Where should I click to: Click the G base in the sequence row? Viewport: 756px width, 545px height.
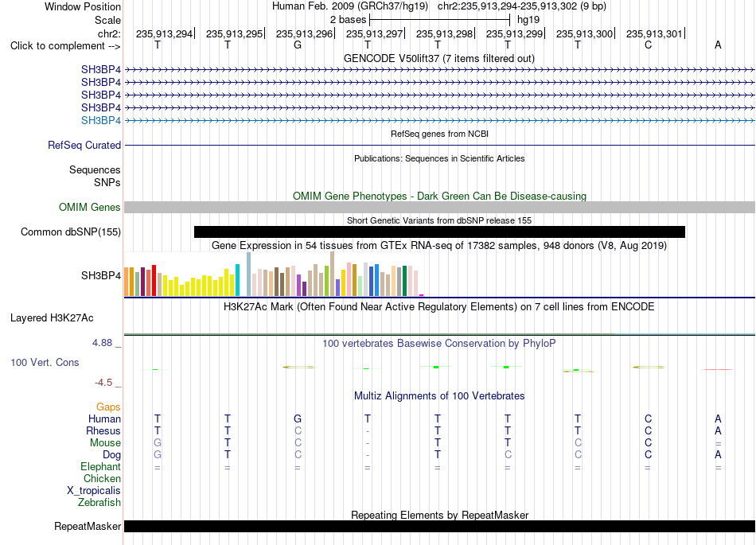pyautogui.click(x=298, y=45)
